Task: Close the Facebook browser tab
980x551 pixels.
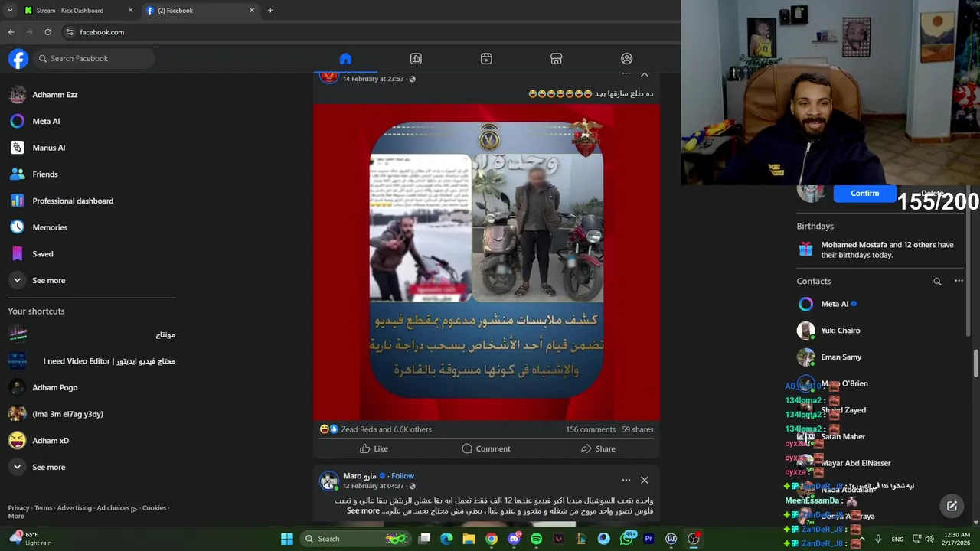Action: point(252,11)
